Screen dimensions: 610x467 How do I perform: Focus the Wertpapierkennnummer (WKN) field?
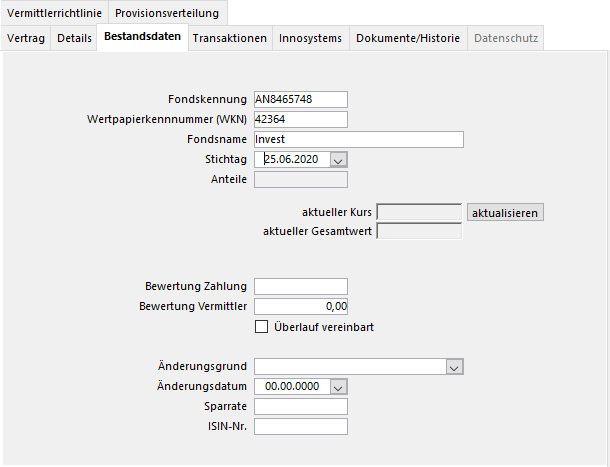point(300,119)
